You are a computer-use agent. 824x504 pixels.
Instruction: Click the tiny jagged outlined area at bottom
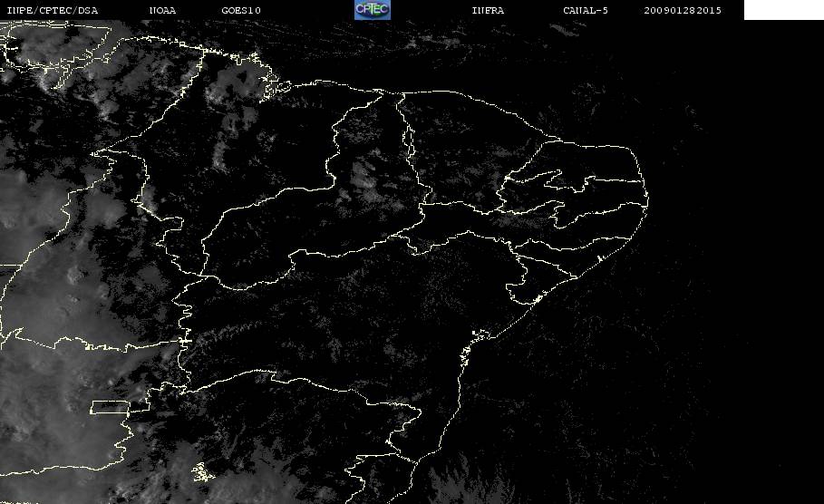[203, 472]
